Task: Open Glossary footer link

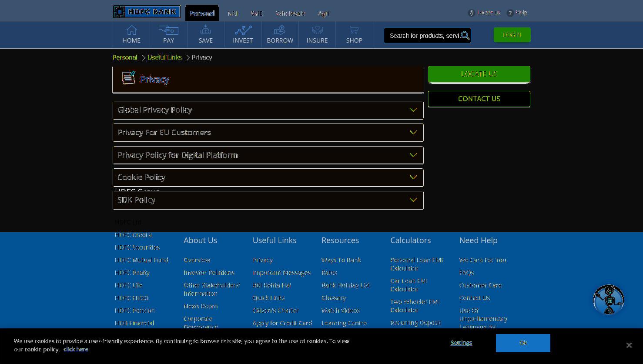Action: point(334,298)
